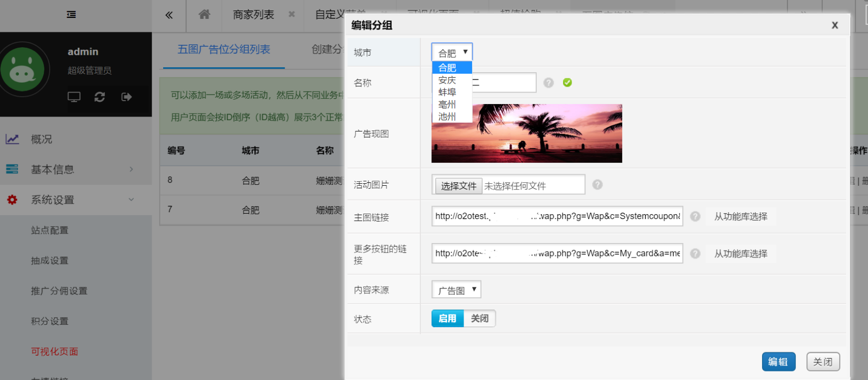Click the monitor icon under admin

tap(74, 97)
